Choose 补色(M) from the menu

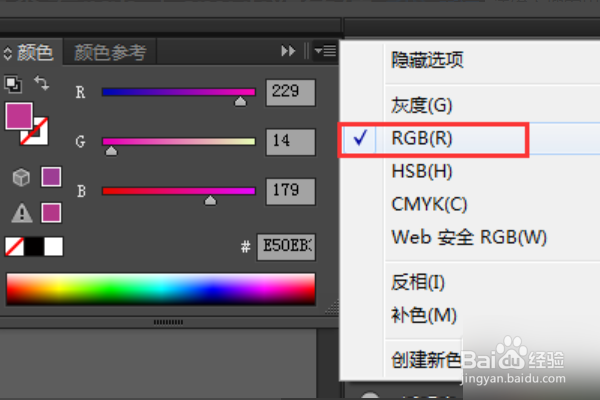pyautogui.click(x=424, y=315)
